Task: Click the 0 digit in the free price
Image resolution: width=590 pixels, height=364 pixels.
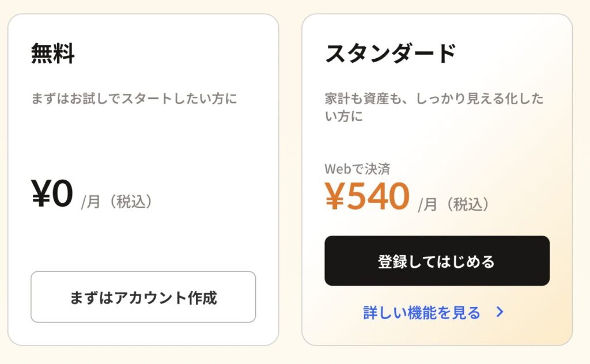Action: pyautogui.click(x=62, y=194)
